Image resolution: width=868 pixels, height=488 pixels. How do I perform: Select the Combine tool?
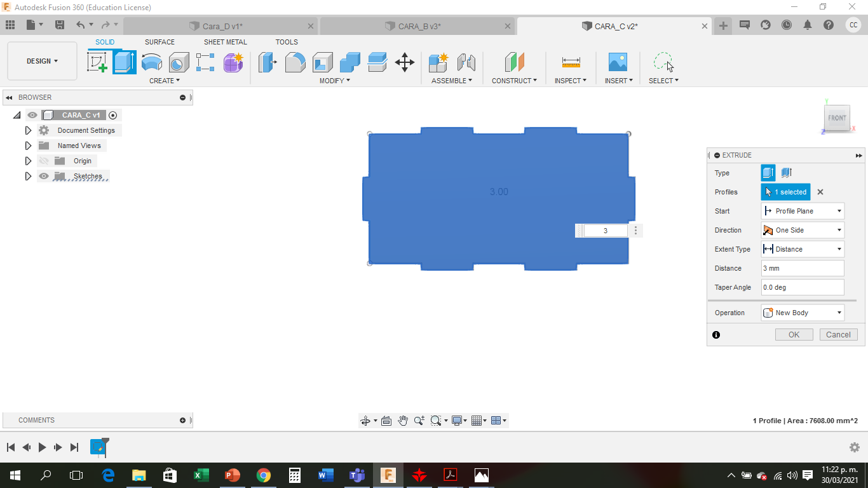350,62
